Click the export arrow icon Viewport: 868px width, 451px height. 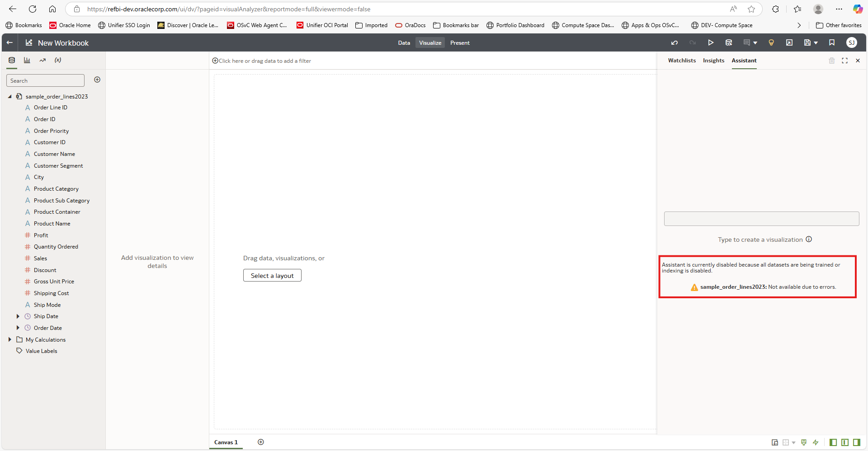pyautogui.click(x=789, y=42)
